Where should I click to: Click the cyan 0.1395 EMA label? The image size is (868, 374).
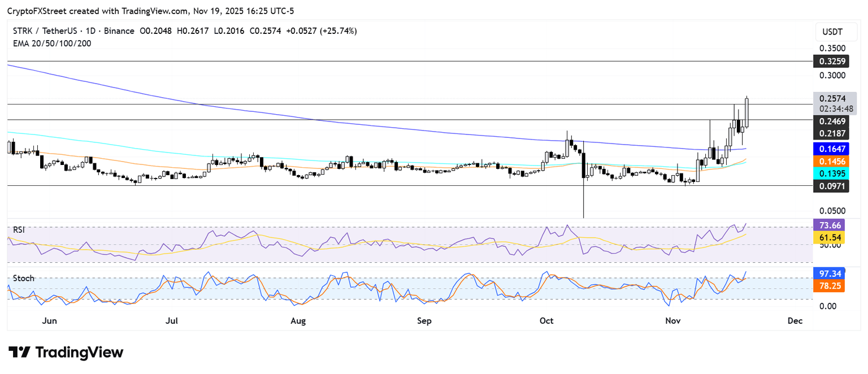point(829,172)
